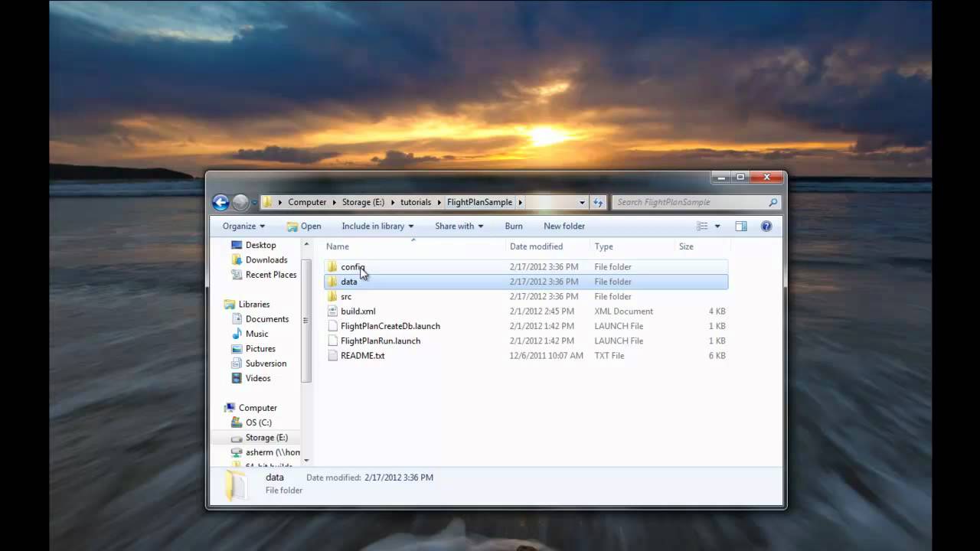Click the src folder name

point(346,297)
